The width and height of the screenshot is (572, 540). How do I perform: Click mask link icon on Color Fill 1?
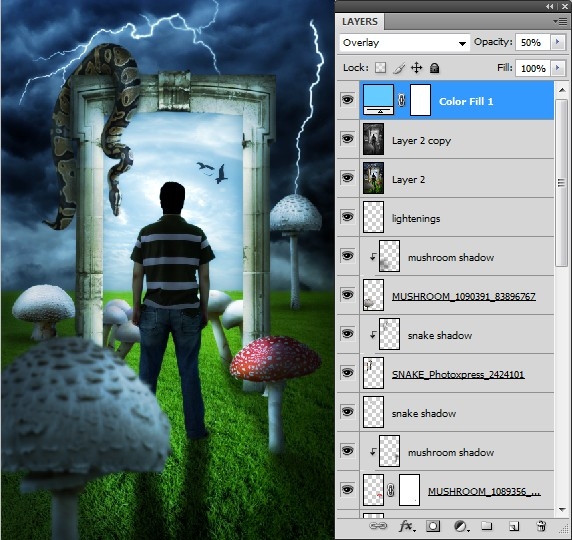tap(401, 100)
